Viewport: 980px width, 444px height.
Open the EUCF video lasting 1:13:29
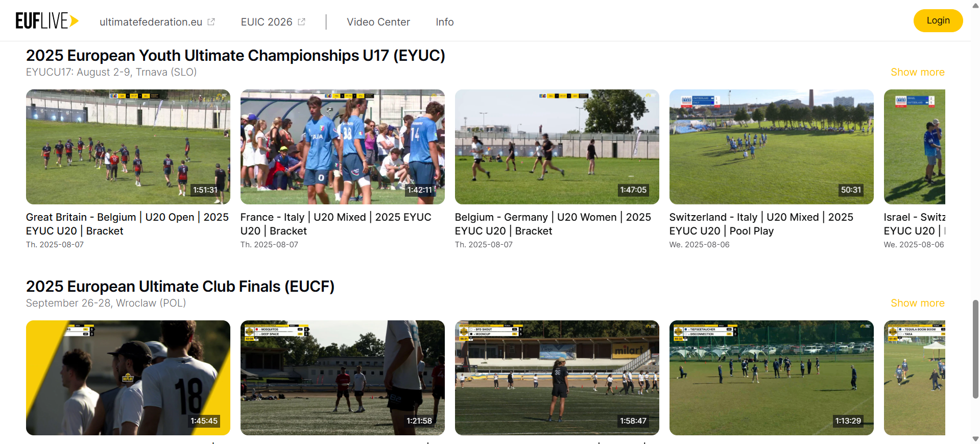click(x=772, y=378)
